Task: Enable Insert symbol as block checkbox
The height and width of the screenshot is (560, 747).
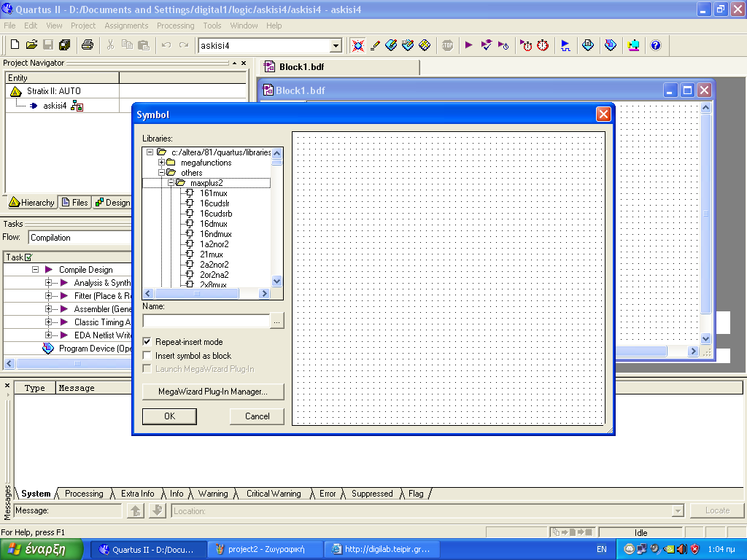Action: pos(147,355)
